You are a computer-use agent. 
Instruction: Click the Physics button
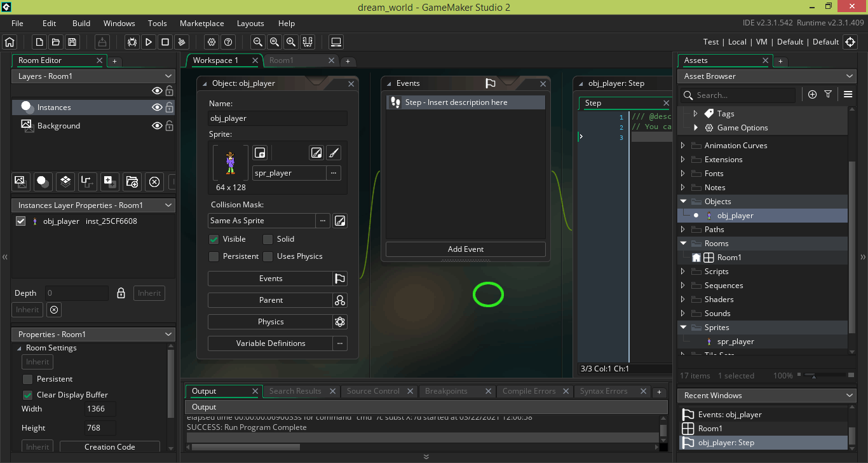click(x=271, y=322)
